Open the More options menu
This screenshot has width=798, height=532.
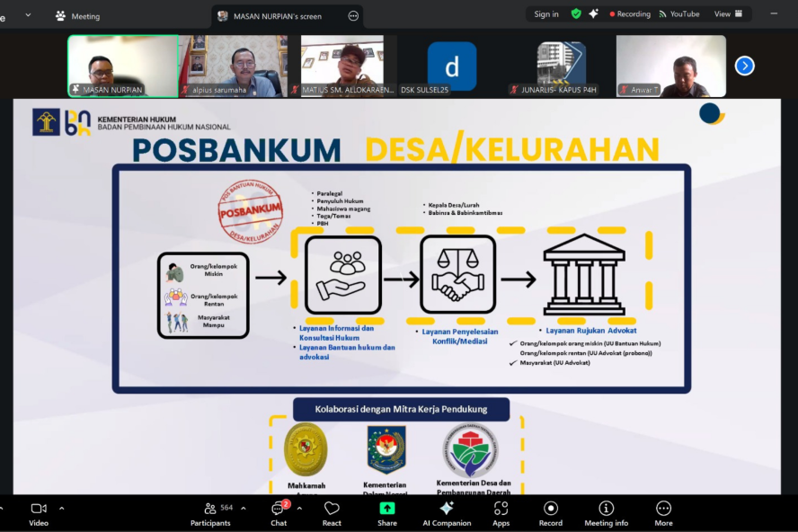663,512
